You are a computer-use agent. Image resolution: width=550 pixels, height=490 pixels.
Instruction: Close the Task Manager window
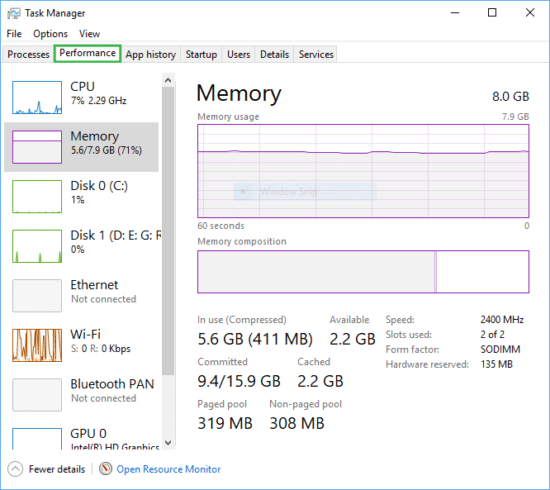click(x=530, y=13)
